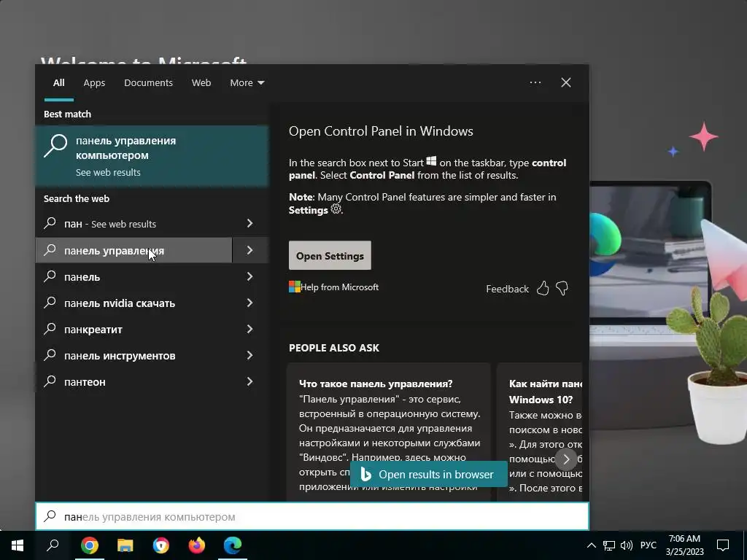Open the Как найти панель Windows 10 card
Viewport: 747px width, 560px height.
click(539, 432)
